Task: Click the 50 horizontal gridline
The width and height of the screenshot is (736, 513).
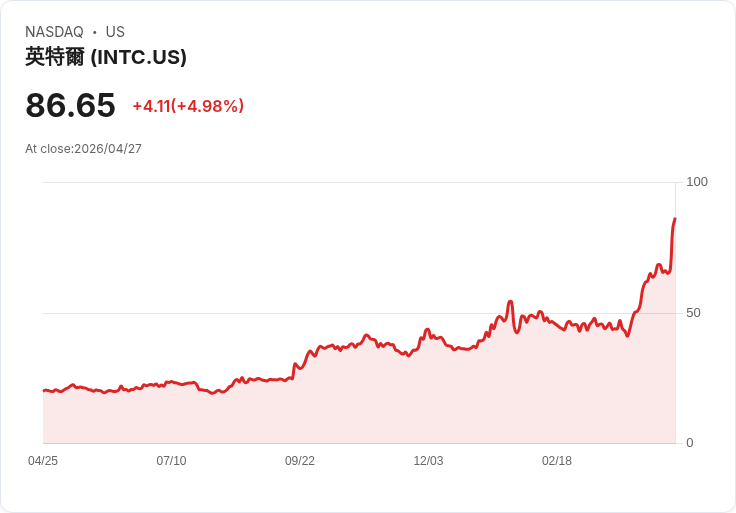Action: (x=359, y=313)
